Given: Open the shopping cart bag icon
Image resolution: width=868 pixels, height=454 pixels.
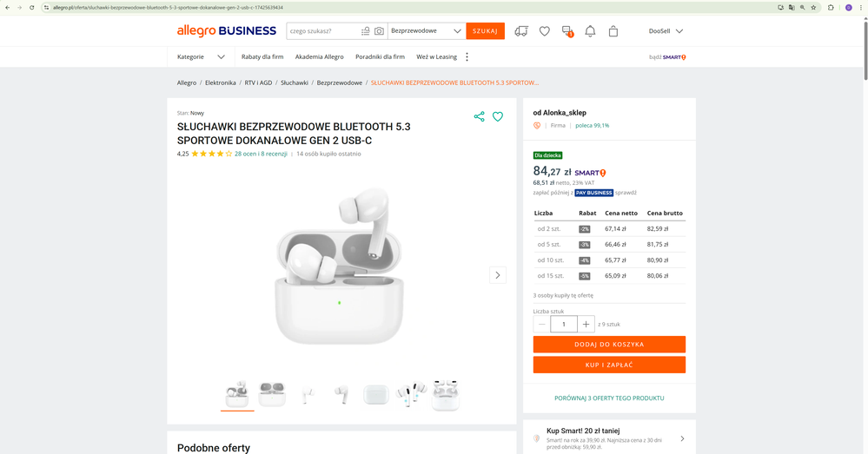Looking at the screenshot, I should [x=613, y=31].
